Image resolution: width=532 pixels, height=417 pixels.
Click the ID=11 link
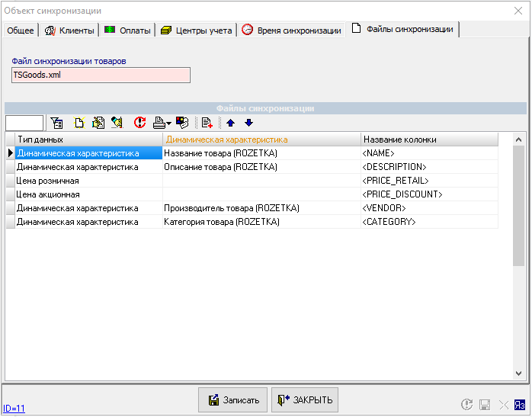point(14,409)
